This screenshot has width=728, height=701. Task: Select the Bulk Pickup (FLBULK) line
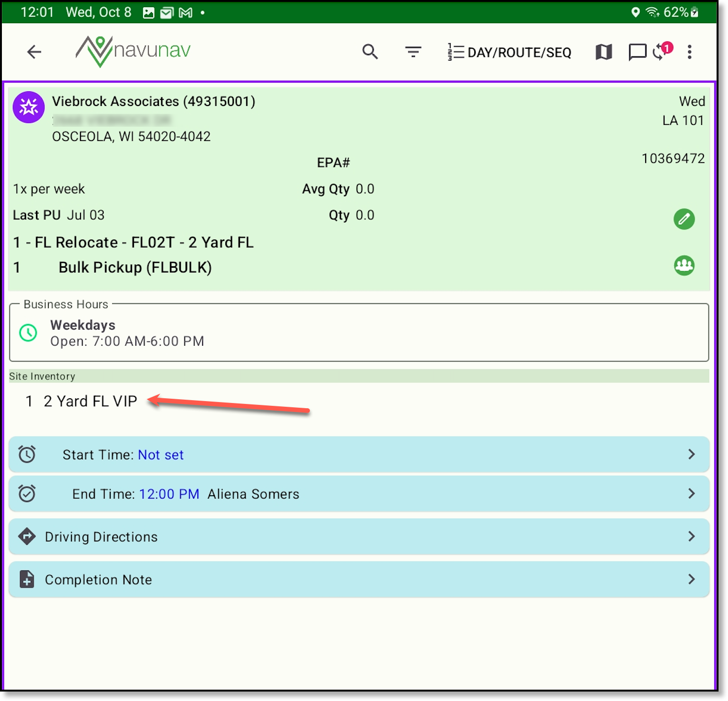135,267
